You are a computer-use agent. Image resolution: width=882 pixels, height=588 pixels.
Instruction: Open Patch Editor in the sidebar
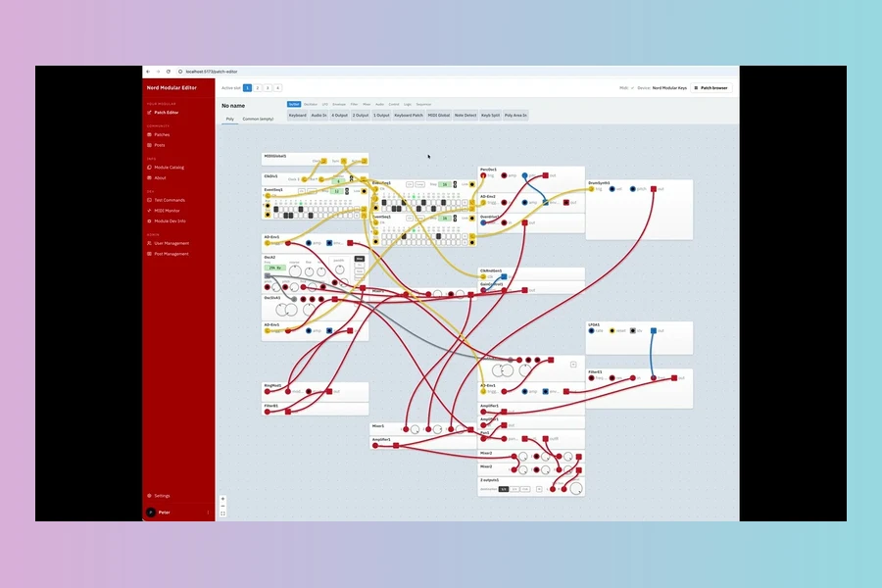(166, 113)
